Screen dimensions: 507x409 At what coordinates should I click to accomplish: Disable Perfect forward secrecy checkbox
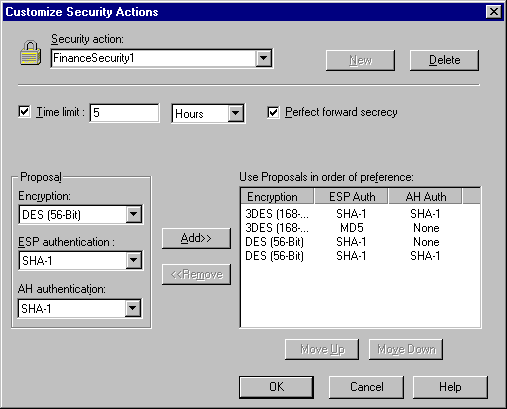point(273,112)
